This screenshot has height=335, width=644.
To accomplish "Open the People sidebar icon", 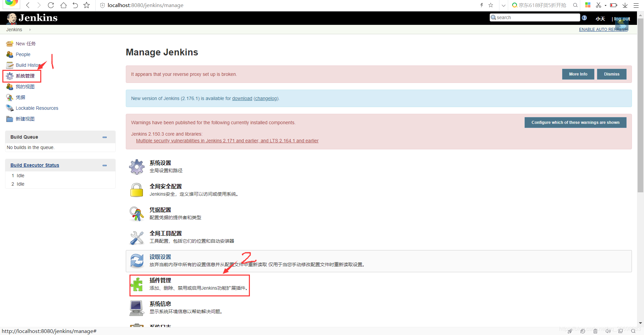I will pos(10,54).
